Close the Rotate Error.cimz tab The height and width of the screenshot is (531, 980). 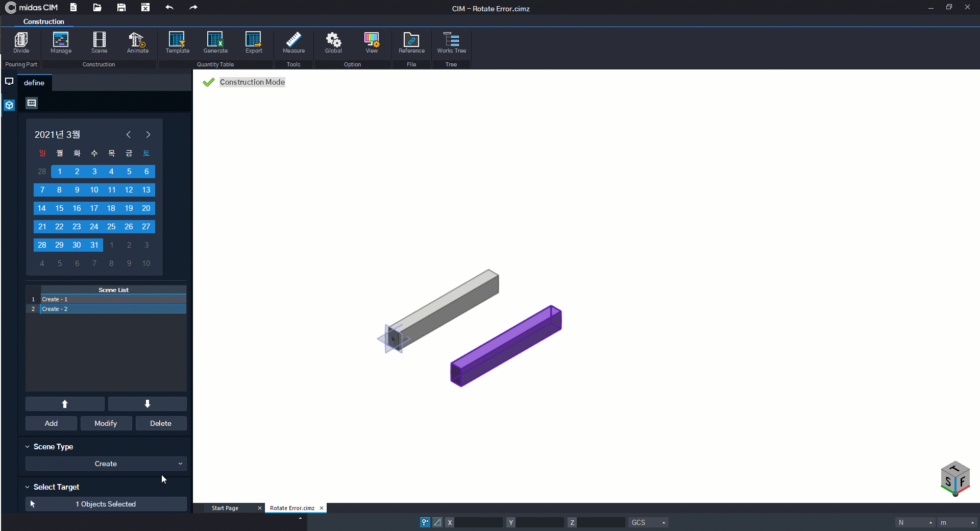click(322, 508)
